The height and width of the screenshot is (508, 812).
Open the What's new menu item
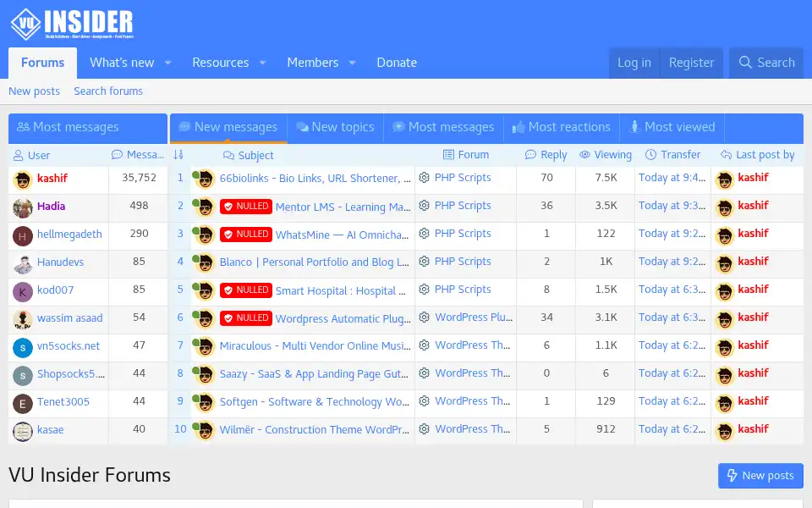click(x=122, y=63)
